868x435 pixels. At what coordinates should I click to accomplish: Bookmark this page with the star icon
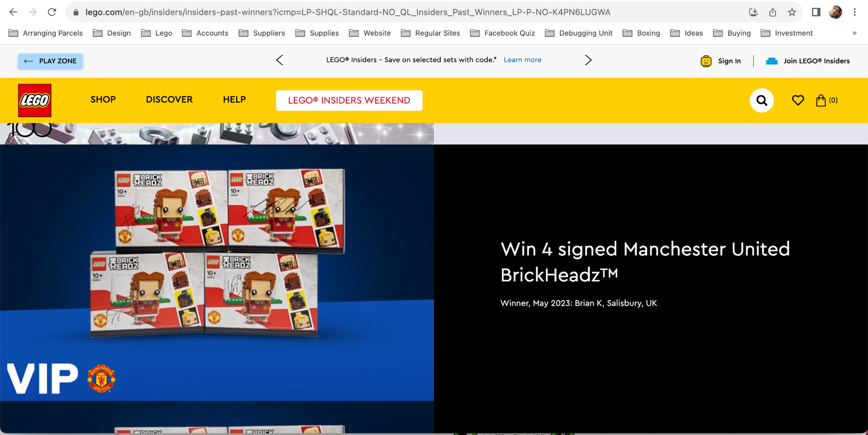[792, 12]
